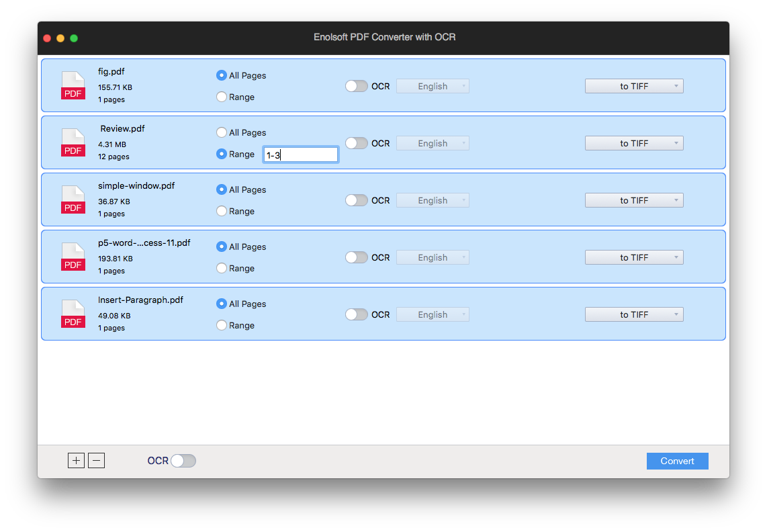Open the 'to TIFF' format dropdown for p5-word-...cess-11.pdf

(634, 257)
